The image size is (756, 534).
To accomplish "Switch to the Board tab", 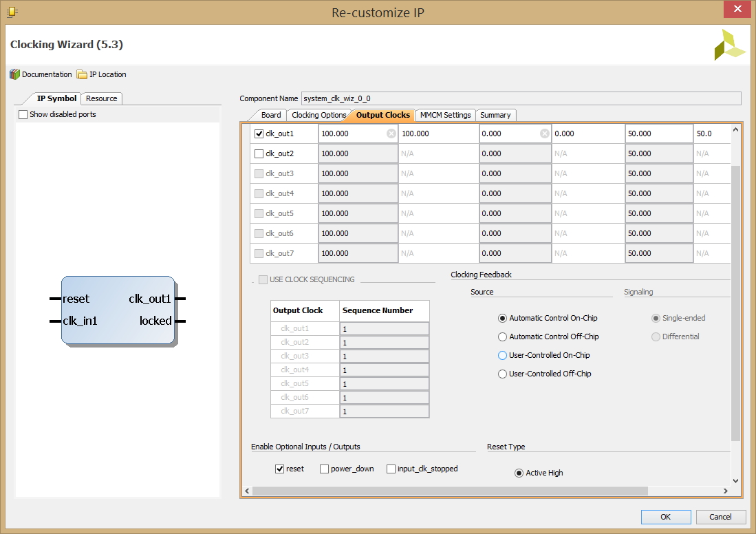I will point(271,115).
